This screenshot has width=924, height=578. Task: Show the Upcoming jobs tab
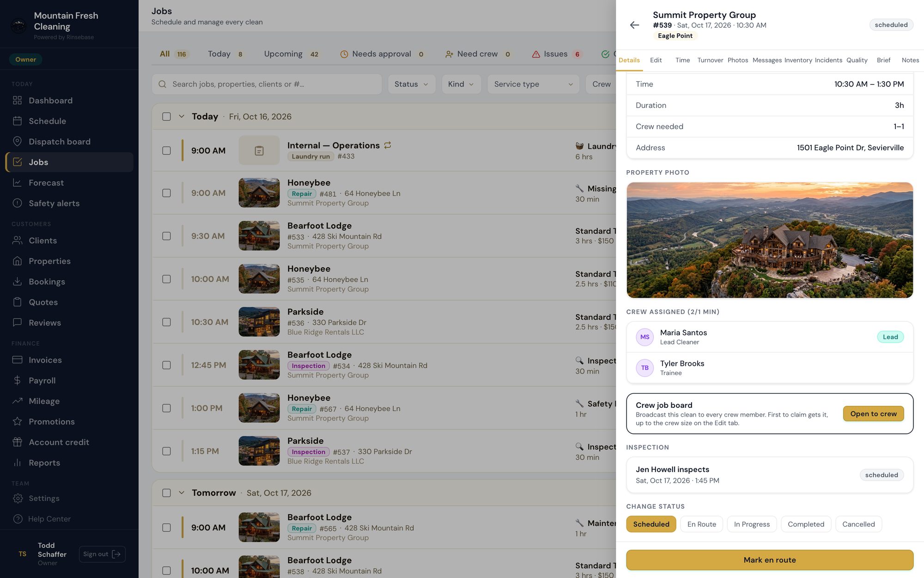tap(292, 54)
